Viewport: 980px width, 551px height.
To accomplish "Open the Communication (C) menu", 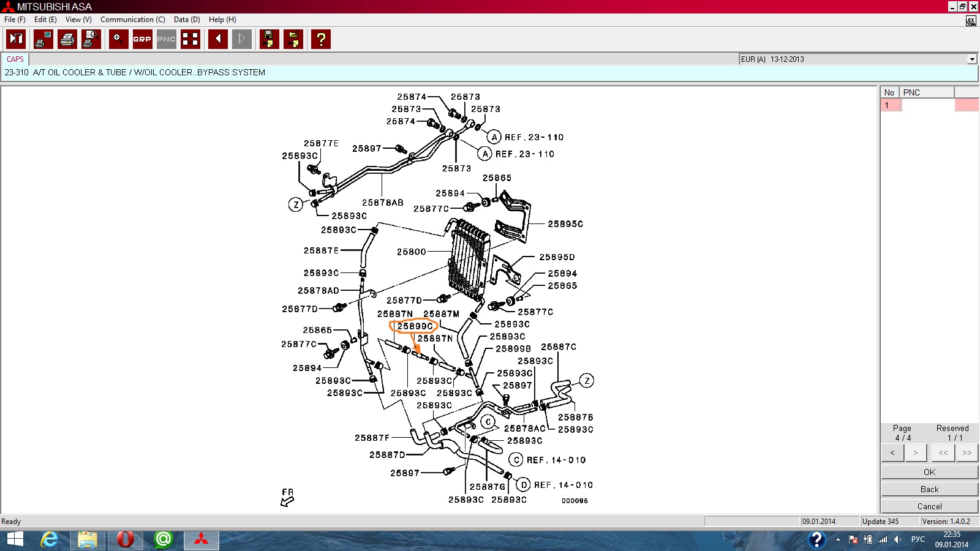I will [133, 20].
